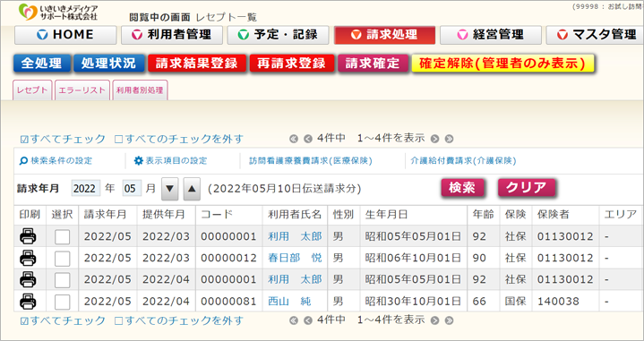This screenshot has width=644, height=341.
Task: Click code cell 00000081
Action: (x=228, y=302)
